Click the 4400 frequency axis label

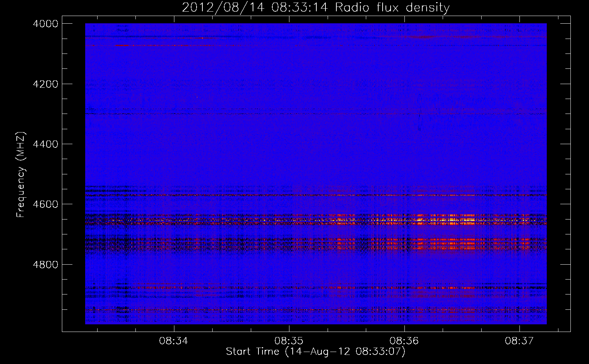point(46,144)
